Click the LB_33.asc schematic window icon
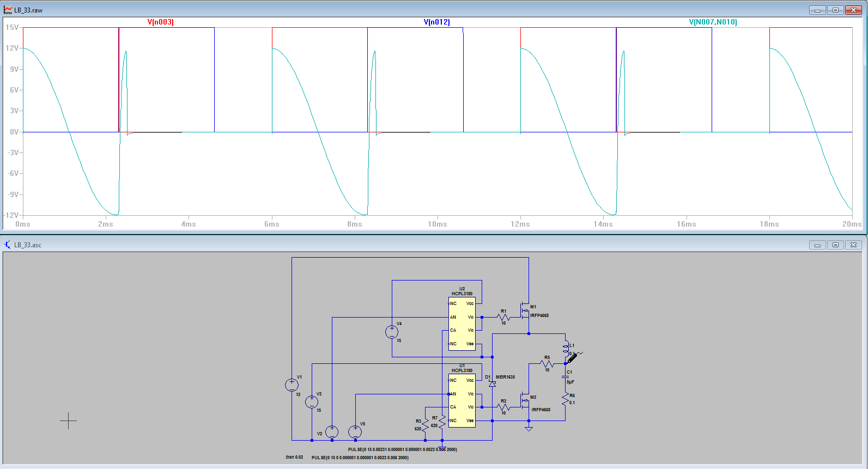 pos(8,245)
